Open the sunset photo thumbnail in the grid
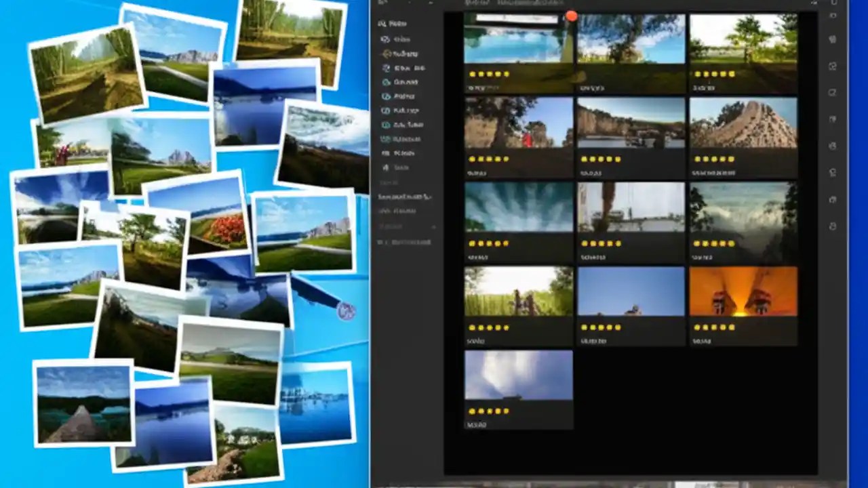The width and height of the screenshot is (868, 488). coord(743,293)
